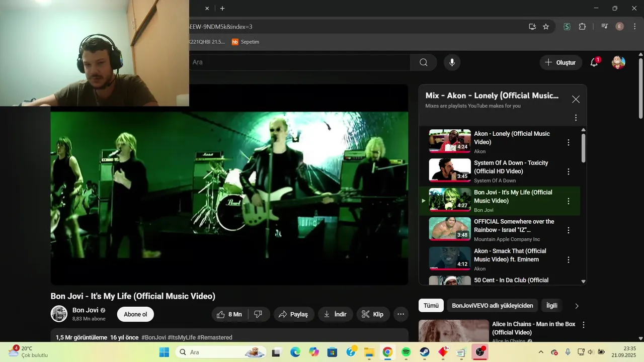Click #Remastered hashtag link

[x=215, y=337]
